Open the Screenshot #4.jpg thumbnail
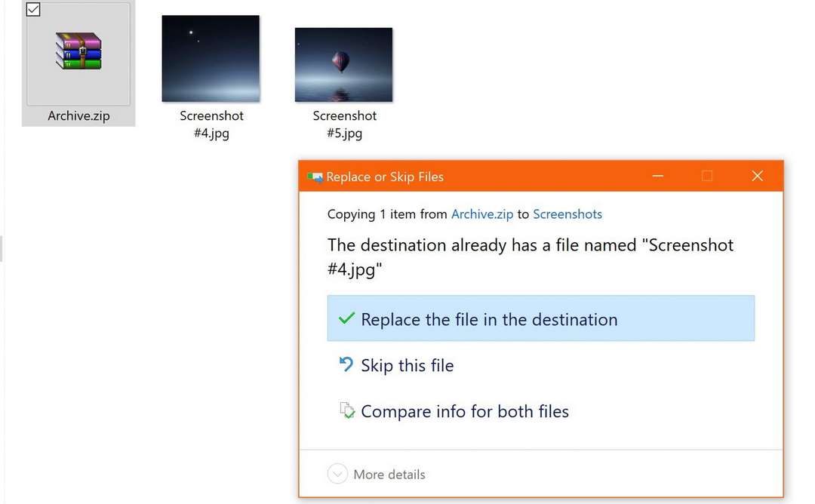This screenshot has height=504, width=815. (211, 58)
